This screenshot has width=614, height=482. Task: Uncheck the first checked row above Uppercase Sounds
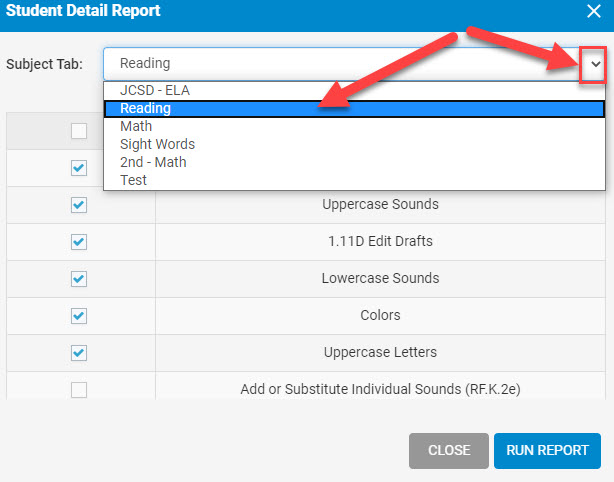[x=79, y=168]
